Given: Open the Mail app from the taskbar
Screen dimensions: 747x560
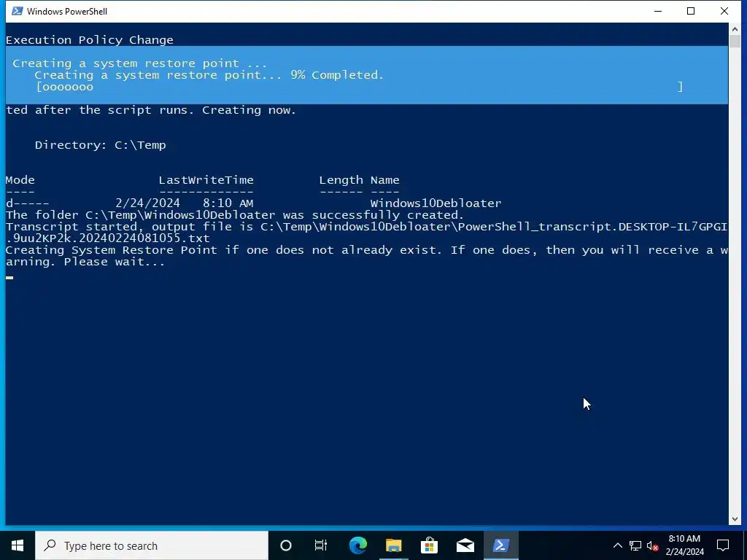Looking at the screenshot, I should 465,545.
